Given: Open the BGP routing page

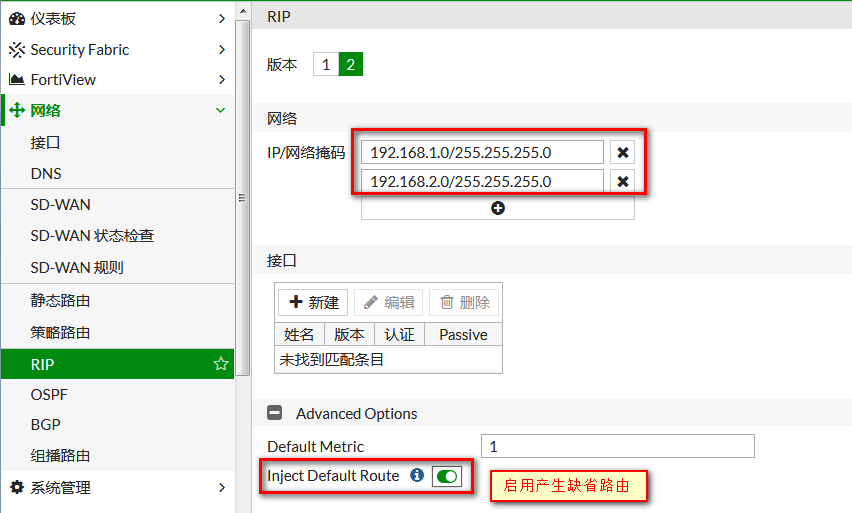Looking at the screenshot, I should coord(46,425).
